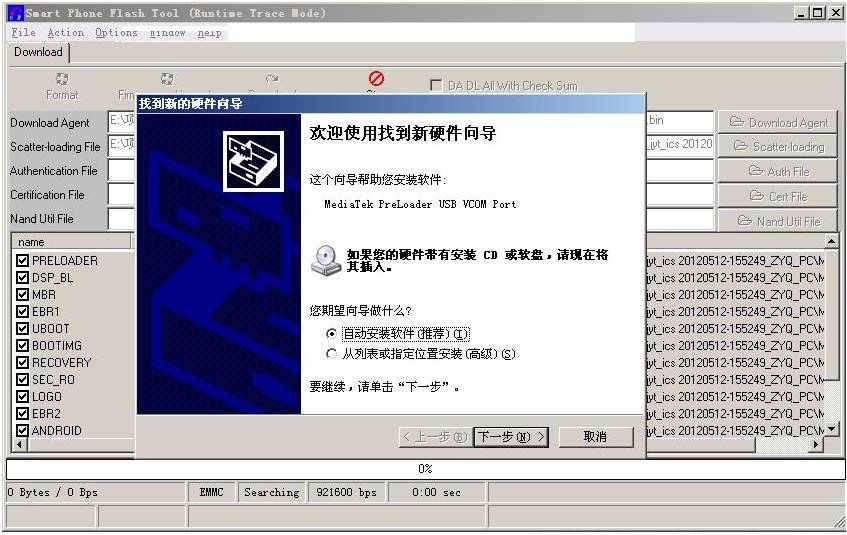
Task: Click the red Stop icon in toolbar
Action: [x=376, y=78]
